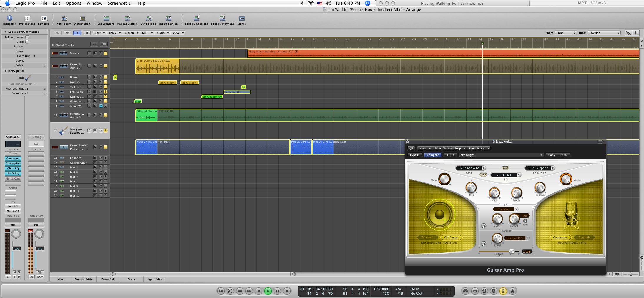Click the Record transport button
The width and height of the screenshot is (644, 298).
pos(287,291)
